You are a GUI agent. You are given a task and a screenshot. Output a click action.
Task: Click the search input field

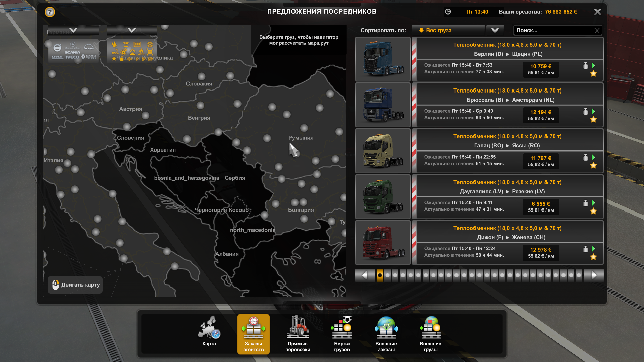coord(553,31)
